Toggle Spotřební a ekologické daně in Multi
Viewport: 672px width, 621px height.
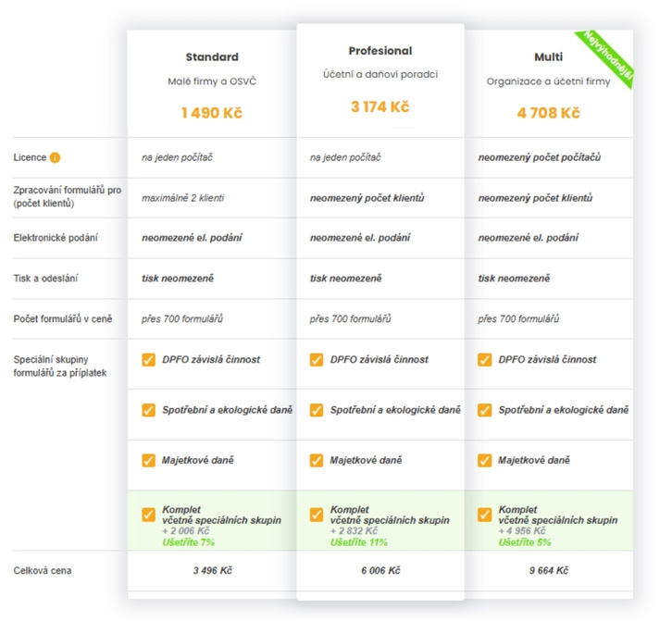tap(485, 409)
